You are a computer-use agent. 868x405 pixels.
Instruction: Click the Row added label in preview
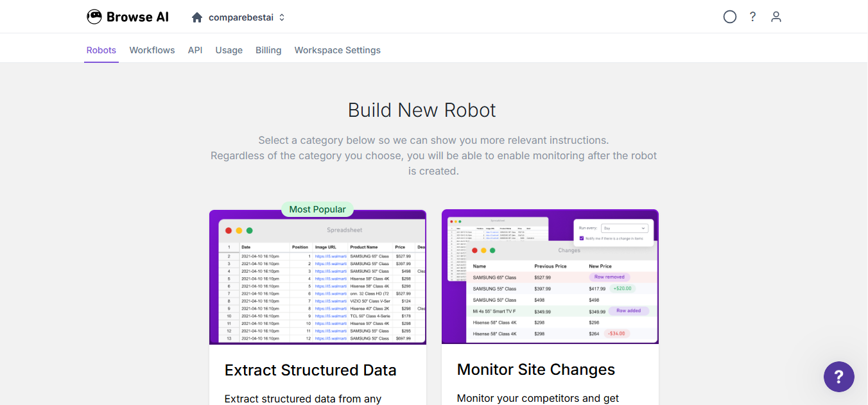coord(629,311)
